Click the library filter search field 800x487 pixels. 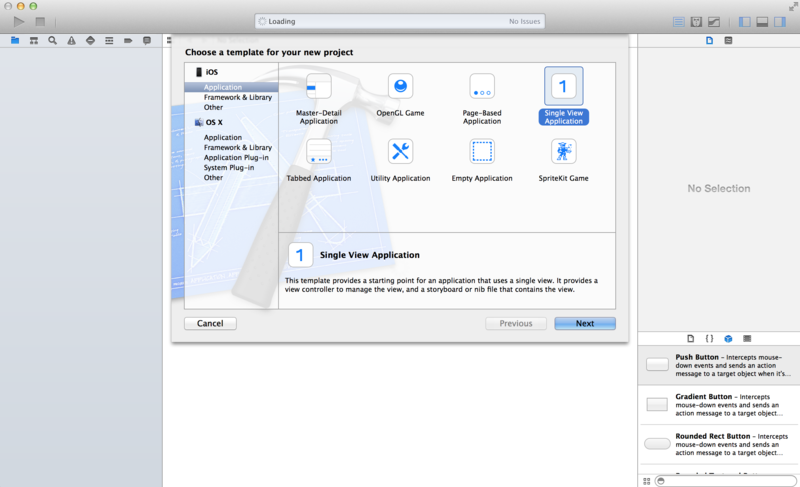click(x=726, y=481)
